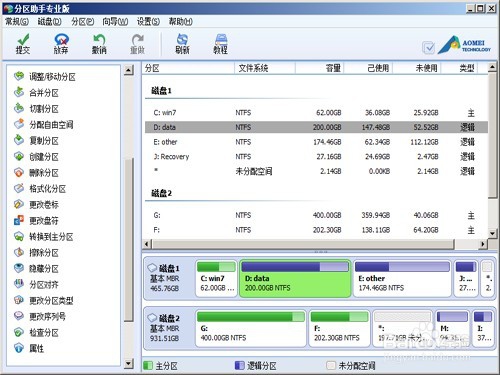Screen dimensions: 500x375
Task: Click the 磁盘2 heading in partition list
Action: pos(161,193)
